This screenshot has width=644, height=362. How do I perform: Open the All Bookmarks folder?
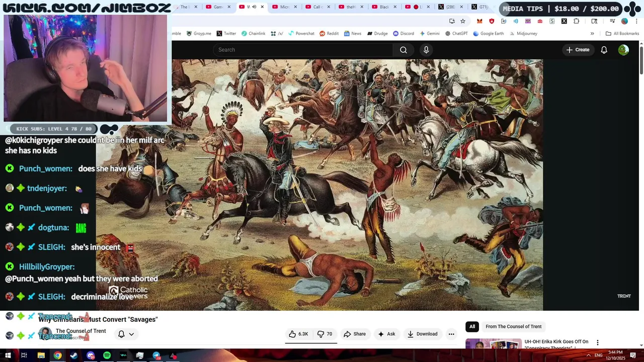coord(622,34)
